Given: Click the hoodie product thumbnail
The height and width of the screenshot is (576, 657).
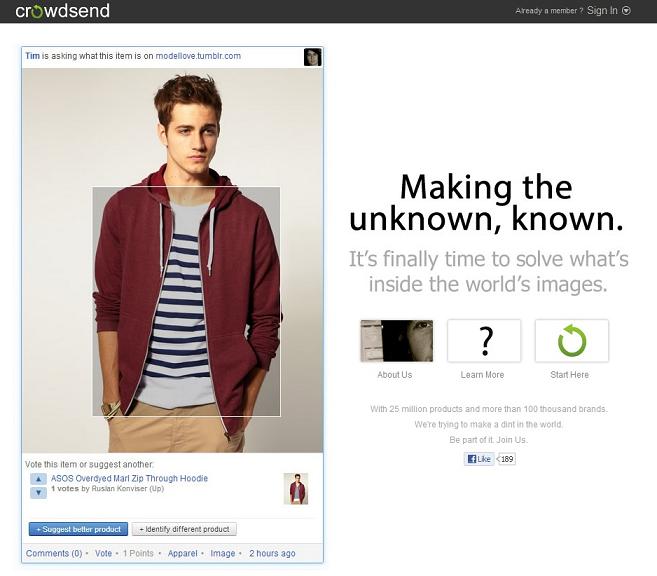Looking at the screenshot, I should coord(295,488).
